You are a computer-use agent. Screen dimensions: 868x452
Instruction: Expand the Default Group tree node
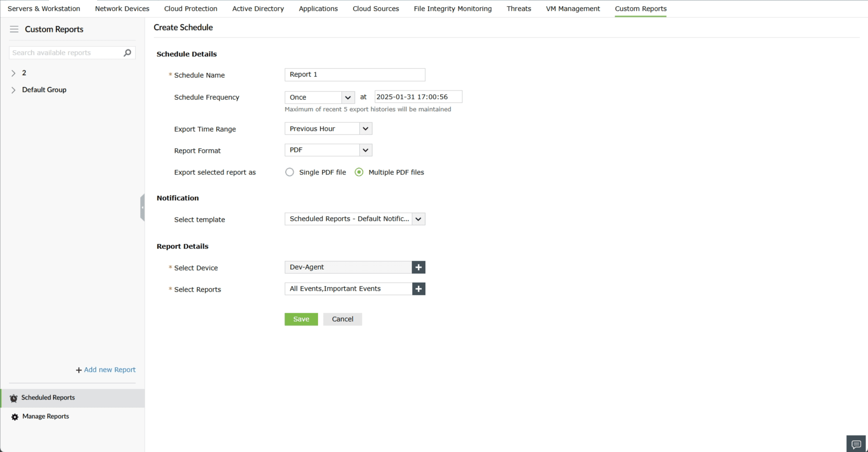click(x=13, y=90)
